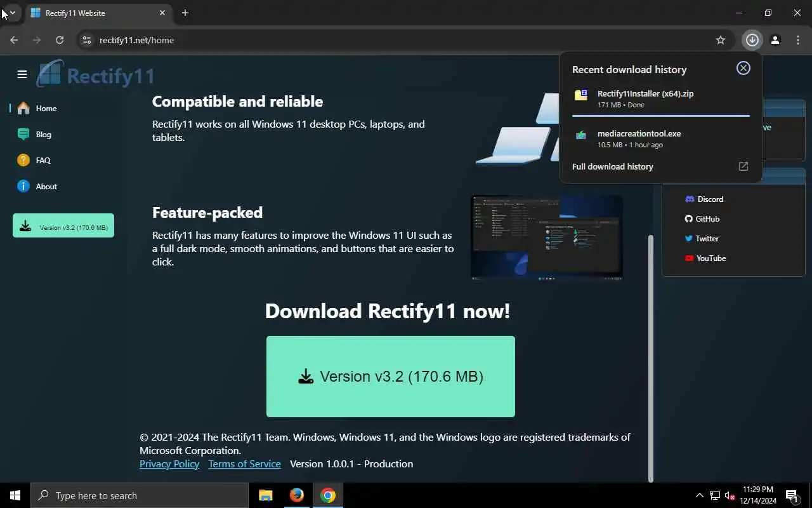This screenshot has height=508, width=812.
Task: Close the Recent download history popup
Action: pyautogui.click(x=743, y=68)
